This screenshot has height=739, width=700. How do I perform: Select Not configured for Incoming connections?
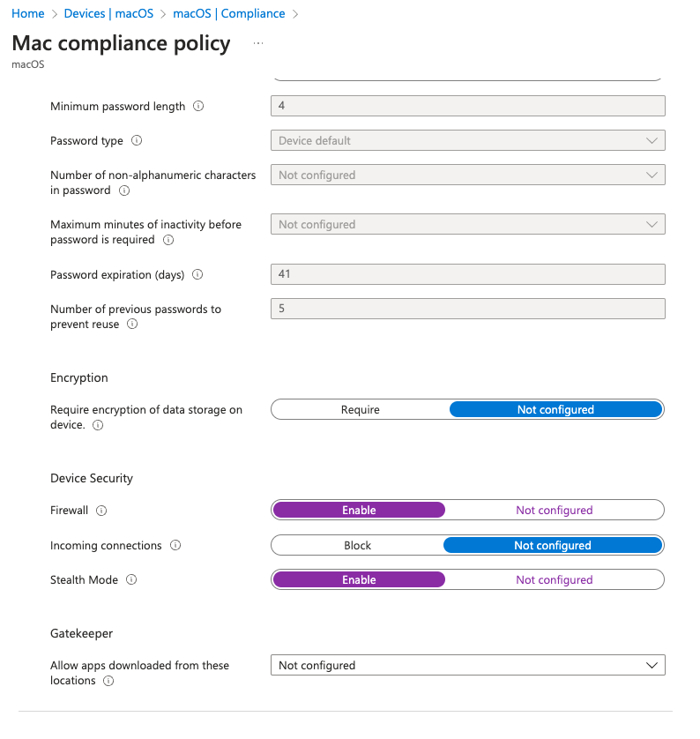pyautogui.click(x=553, y=545)
